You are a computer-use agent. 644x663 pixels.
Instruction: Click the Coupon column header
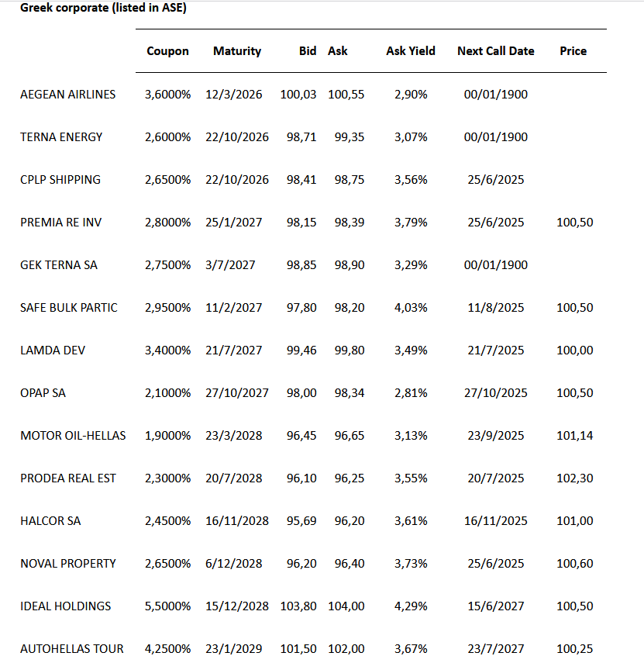point(167,51)
